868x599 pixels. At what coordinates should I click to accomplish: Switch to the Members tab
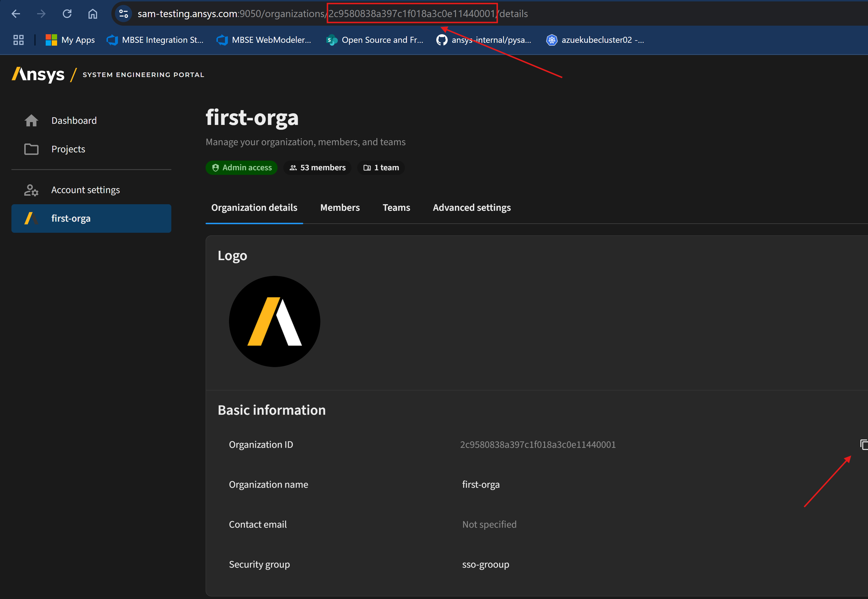(x=339, y=208)
